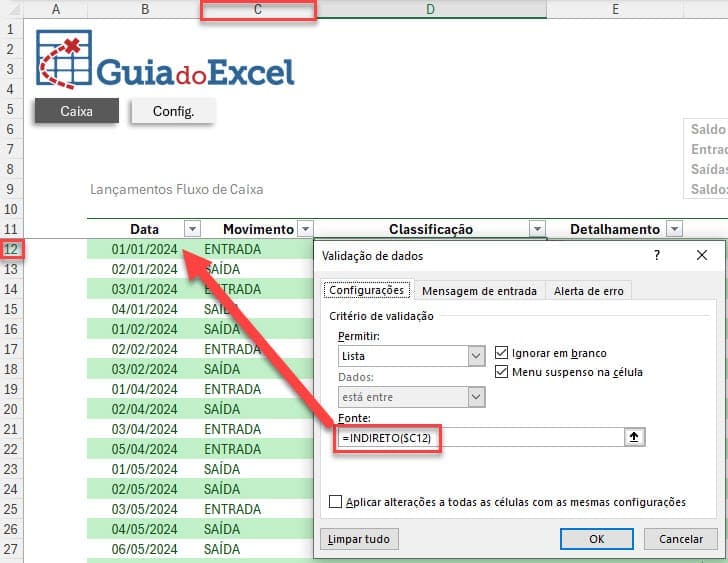Image resolution: width=728 pixels, height=563 pixels.
Task: Click the Lançamentos Fluxo de Caixa title
Action: click(x=176, y=189)
